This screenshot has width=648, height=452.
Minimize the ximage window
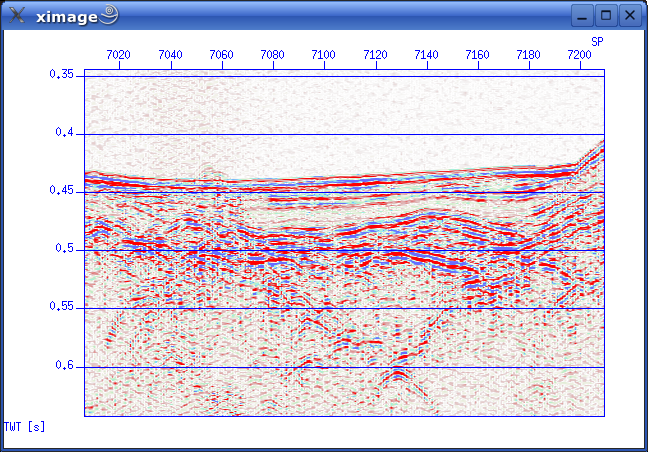(x=582, y=15)
